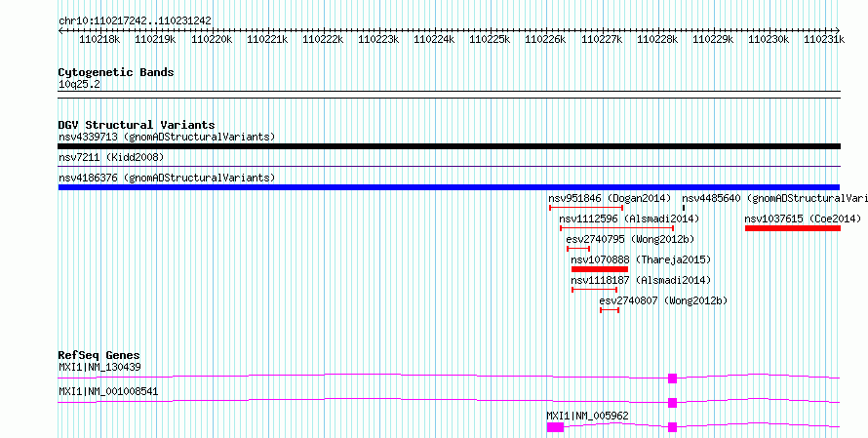Screen dimensions: 868x438
Task: Open the esv2740807 (Wong2012b) label
Action: pos(664,300)
